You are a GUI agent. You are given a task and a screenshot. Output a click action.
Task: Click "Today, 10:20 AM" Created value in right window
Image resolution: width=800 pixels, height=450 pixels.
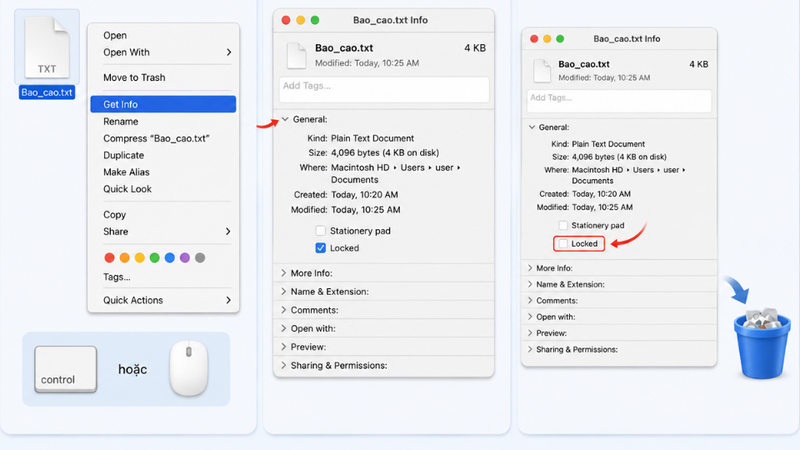[601, 194]
